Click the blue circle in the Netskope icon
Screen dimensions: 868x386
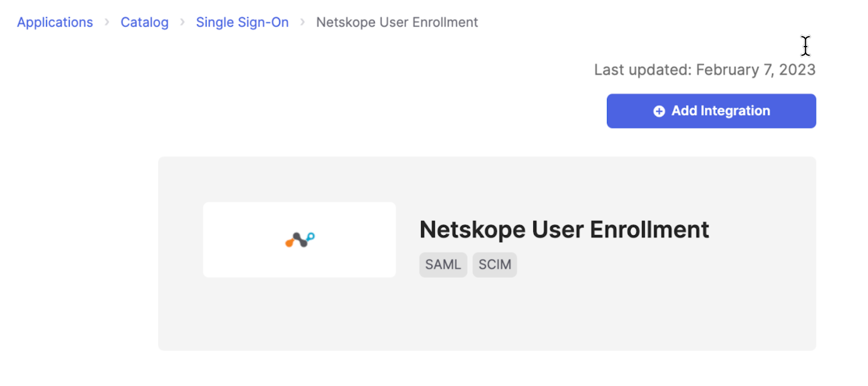tap(311, 236)
